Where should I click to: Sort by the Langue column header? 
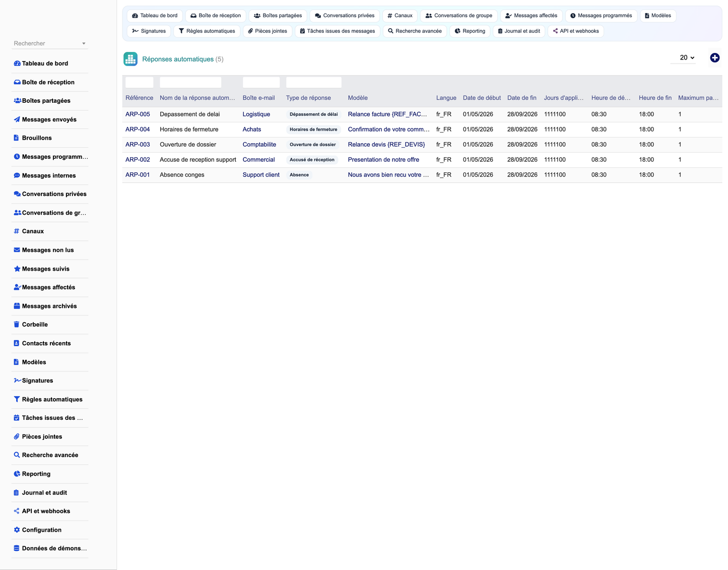point(446,98)
